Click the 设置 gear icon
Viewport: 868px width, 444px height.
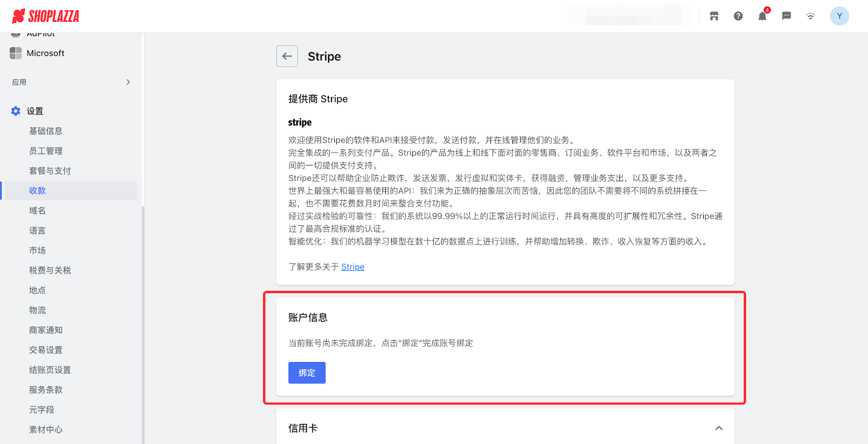coord(16,111)
